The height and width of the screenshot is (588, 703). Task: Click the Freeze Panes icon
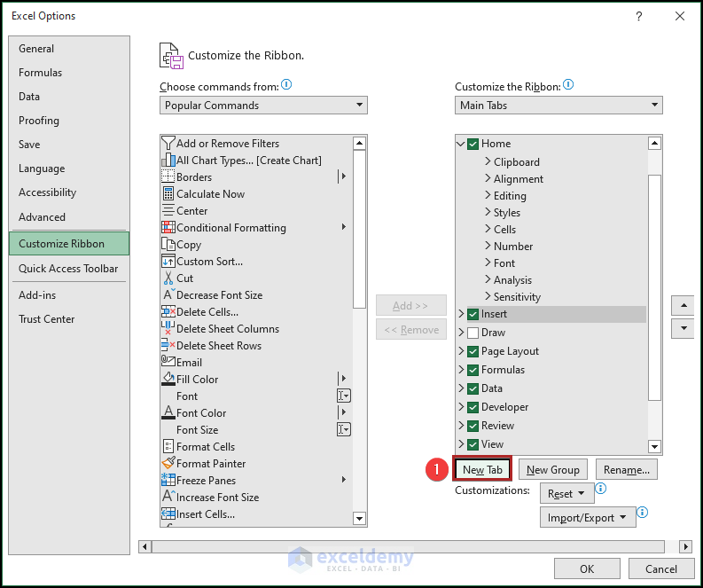168,480
